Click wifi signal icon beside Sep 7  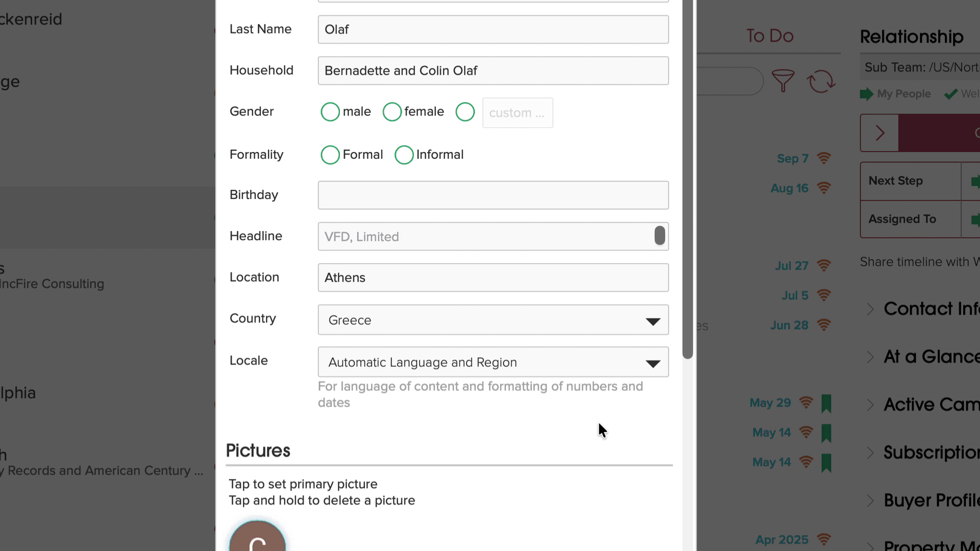coord(824,158)
